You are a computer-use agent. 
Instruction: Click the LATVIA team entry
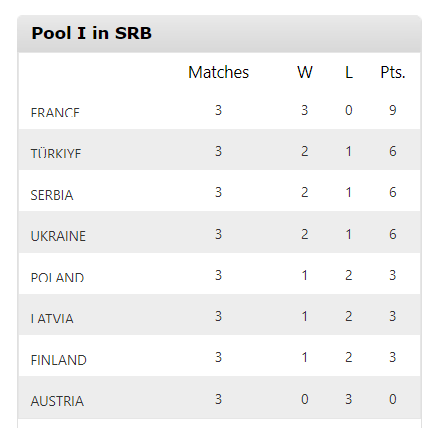tap(52, 318)
